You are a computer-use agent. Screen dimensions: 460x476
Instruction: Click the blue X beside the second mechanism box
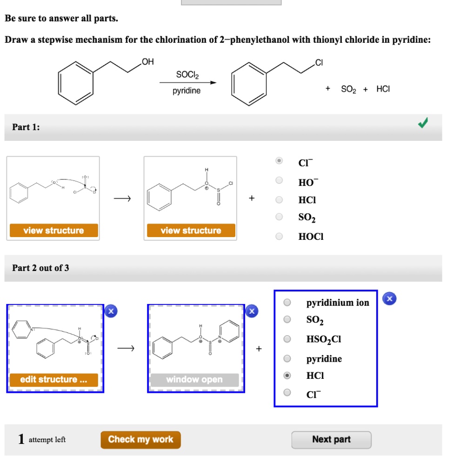(251, 311)
